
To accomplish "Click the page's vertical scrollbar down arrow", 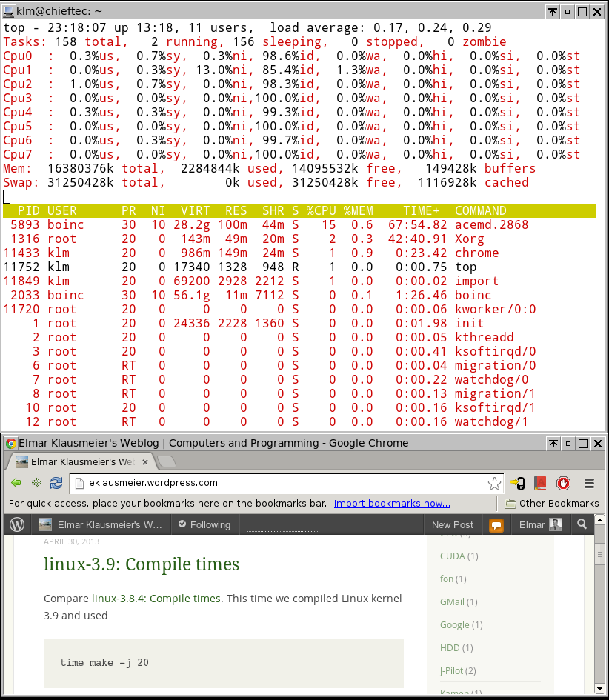I will coord(601,688).
